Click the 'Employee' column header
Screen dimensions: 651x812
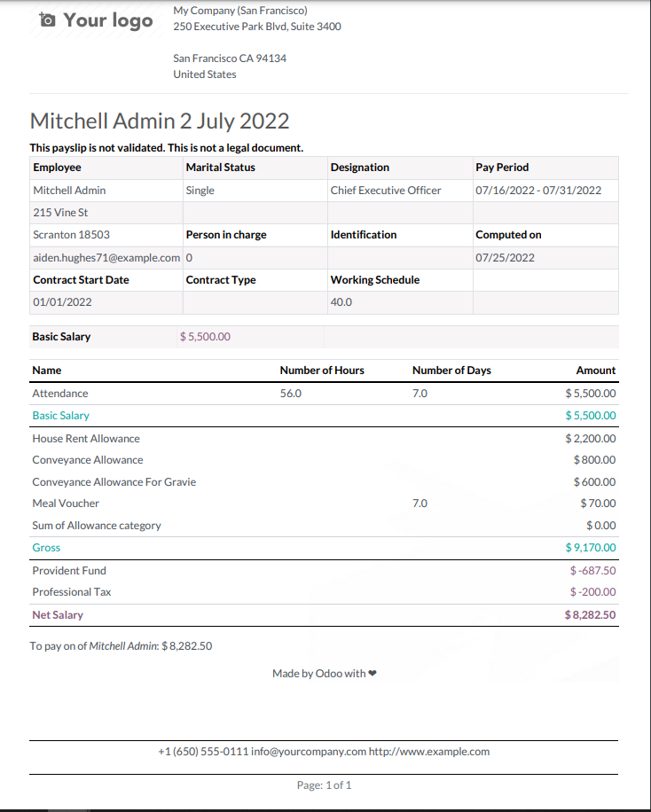tap(57, 168)
